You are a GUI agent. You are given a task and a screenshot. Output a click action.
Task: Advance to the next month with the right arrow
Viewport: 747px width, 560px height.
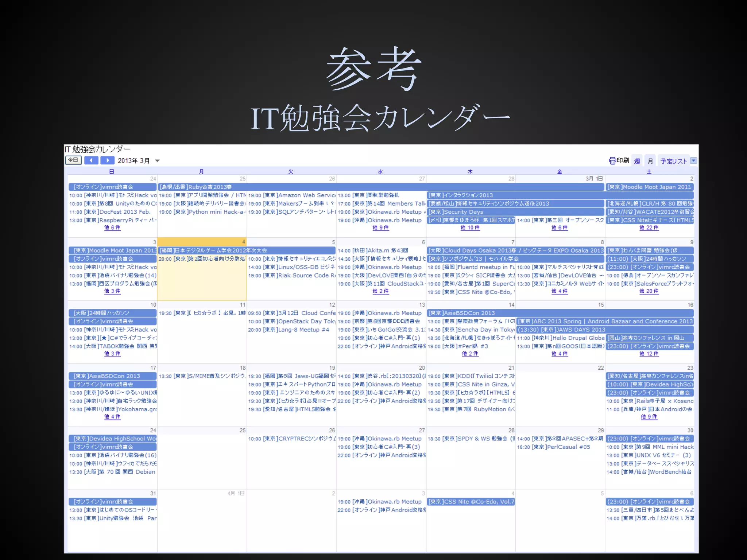[108, 160]
